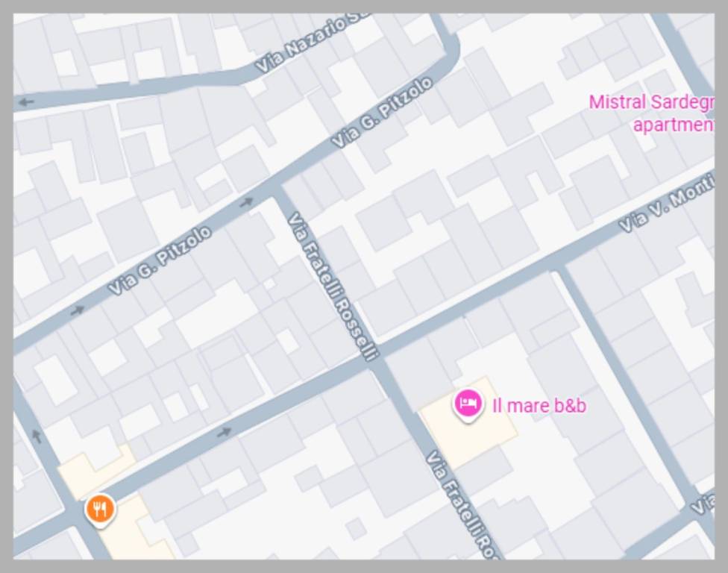
Task: Click the one-way arrow on Via V. Monti's western stretch
Action: pyautogui.click(x=225, y=432)
